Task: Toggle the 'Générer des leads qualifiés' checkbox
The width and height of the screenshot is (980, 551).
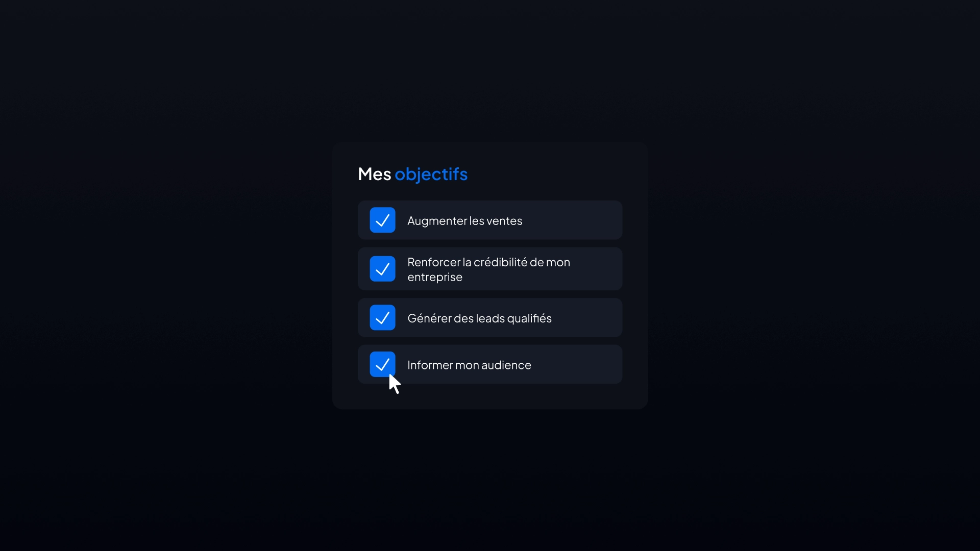Action: (382, 317)
